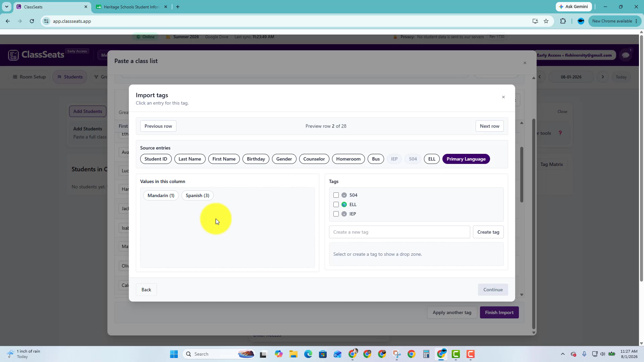Go to next date arrow
Image resolution: width=644 pixels, height=362 pixels.
[x=603, y=77]
